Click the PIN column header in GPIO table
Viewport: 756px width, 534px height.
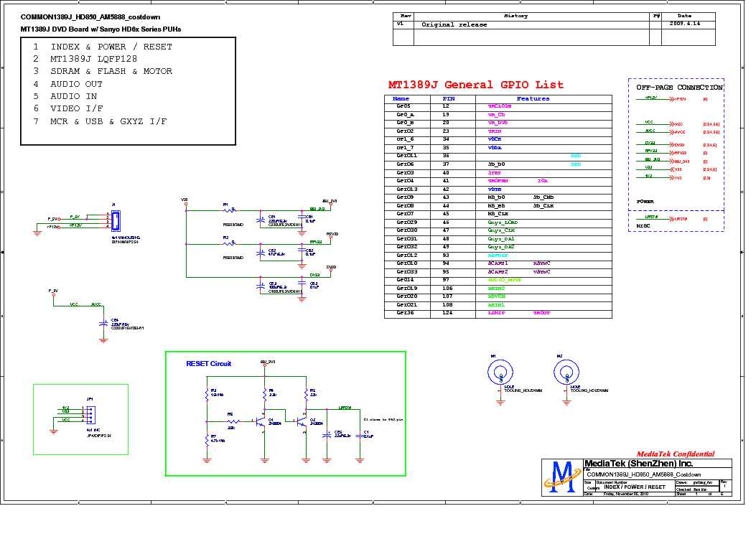pyautogui.click(x=449, y=98)
